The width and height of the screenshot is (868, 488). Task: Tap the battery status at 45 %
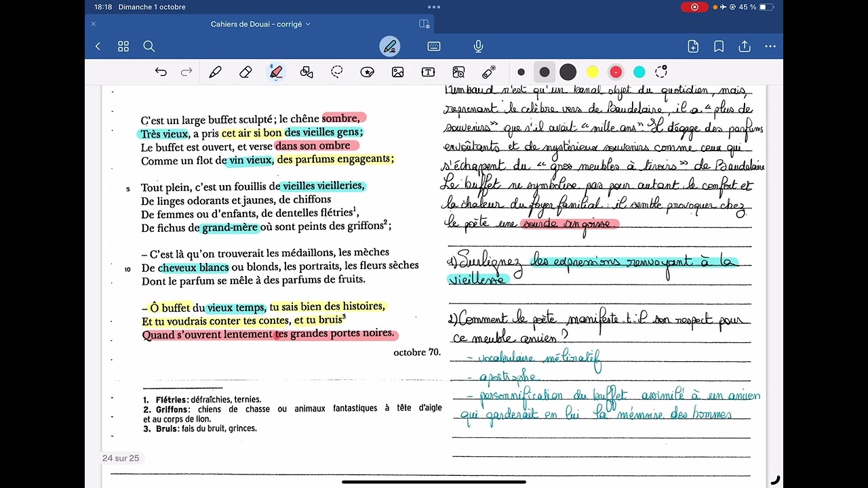tap(756, 7)
